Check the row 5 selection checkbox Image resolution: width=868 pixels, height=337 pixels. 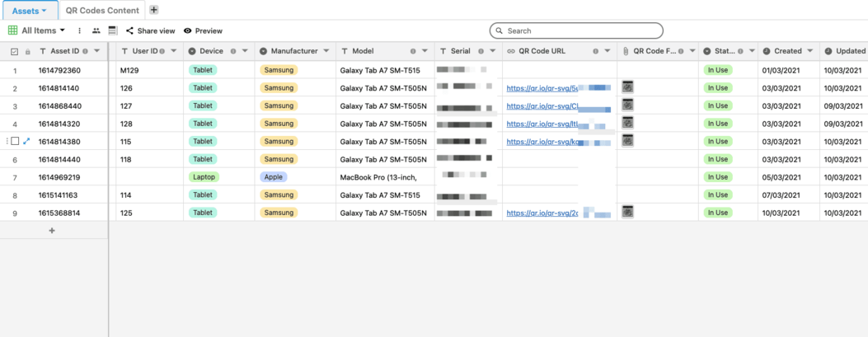coord(15,142)
